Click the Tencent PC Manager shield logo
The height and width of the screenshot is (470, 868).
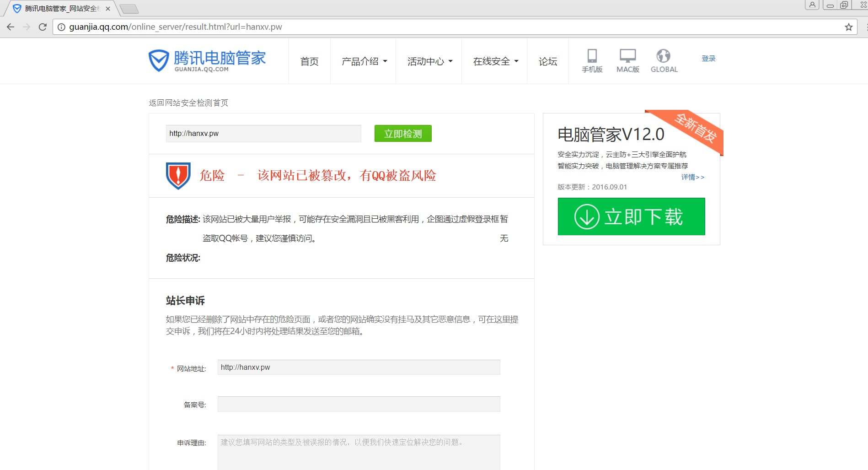[x=159, y=61]
